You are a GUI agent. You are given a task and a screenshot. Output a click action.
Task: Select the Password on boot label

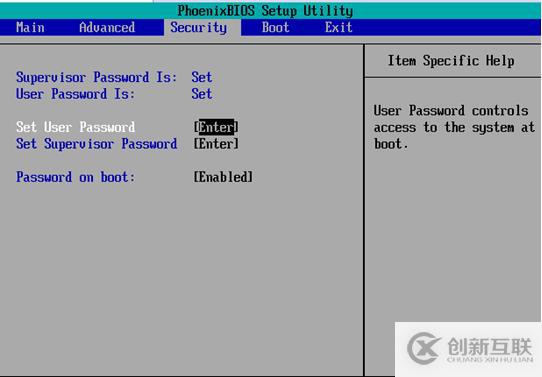75,177
